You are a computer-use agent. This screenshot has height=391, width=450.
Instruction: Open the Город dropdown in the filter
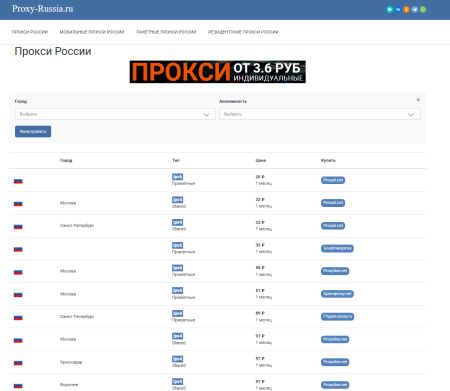click(x=115, y=114)
